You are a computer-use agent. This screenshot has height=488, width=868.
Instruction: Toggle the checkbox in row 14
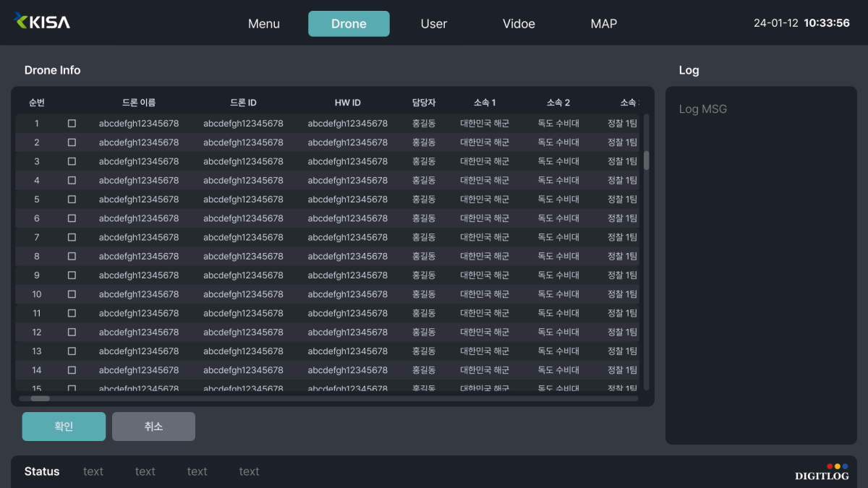pyautogui.click(x=72, y=370)
